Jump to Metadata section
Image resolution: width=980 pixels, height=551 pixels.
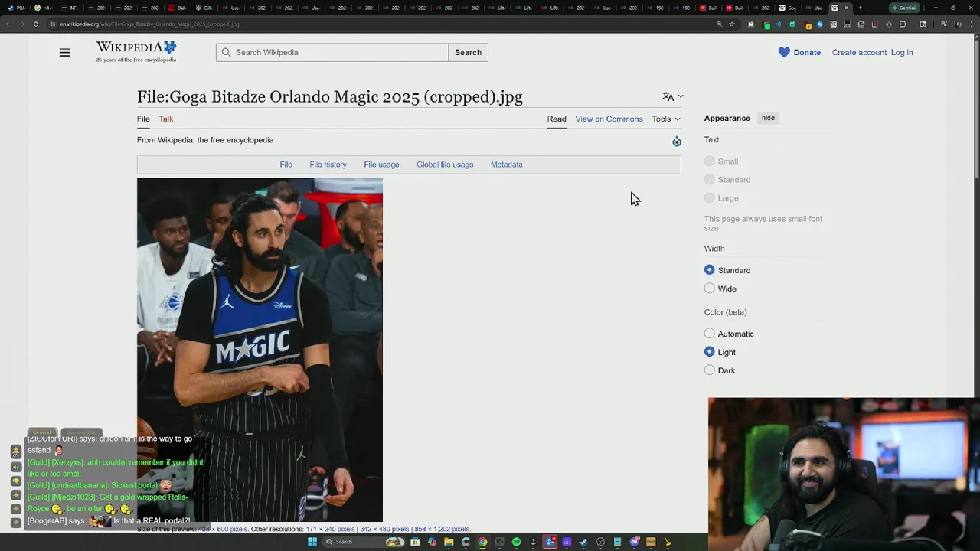point(506,165)
